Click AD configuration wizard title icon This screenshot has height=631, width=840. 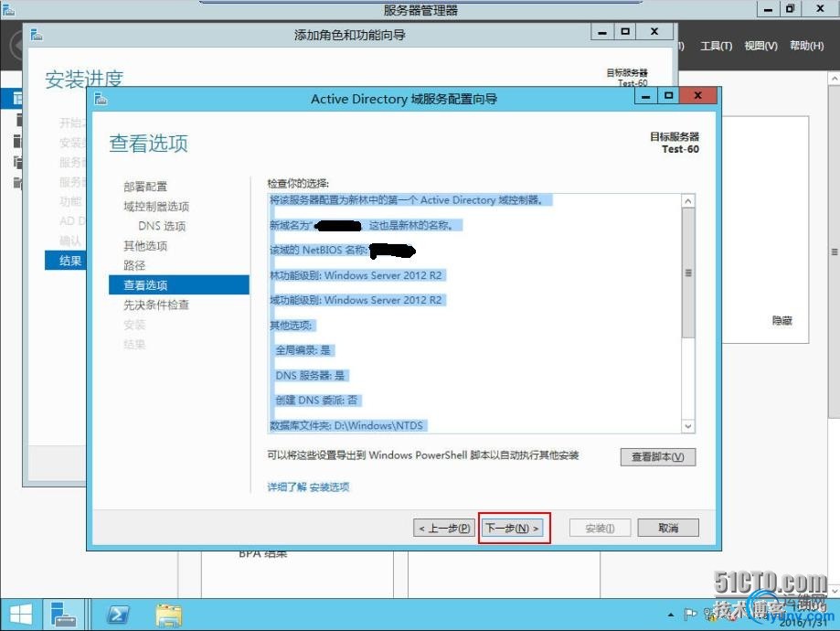pyautogui.click(x=101, y=99)
